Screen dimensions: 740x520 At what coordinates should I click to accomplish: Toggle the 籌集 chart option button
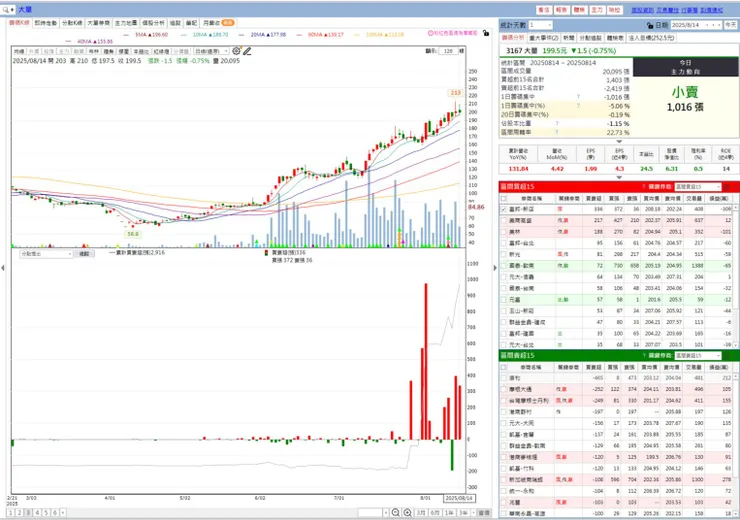109,51
